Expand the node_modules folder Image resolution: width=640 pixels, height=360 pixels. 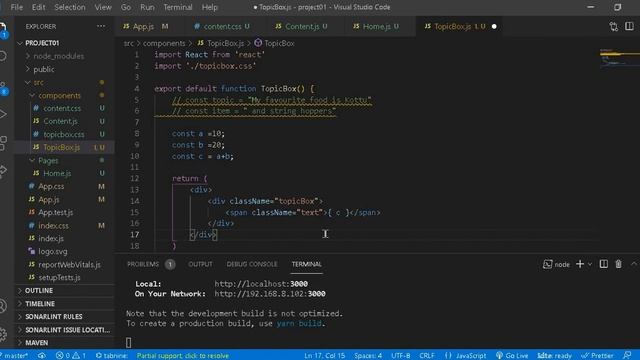click(64, 56)
